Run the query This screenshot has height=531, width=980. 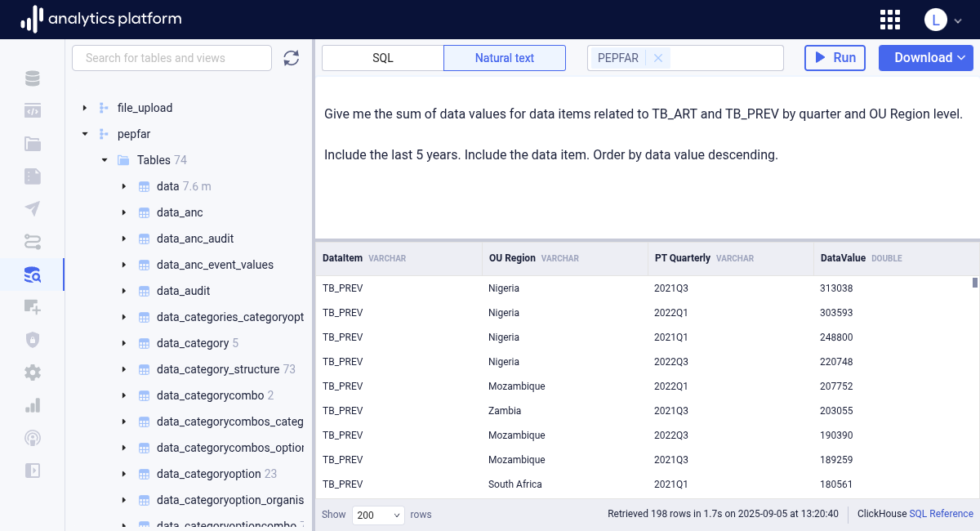click(x=835, y=58)
